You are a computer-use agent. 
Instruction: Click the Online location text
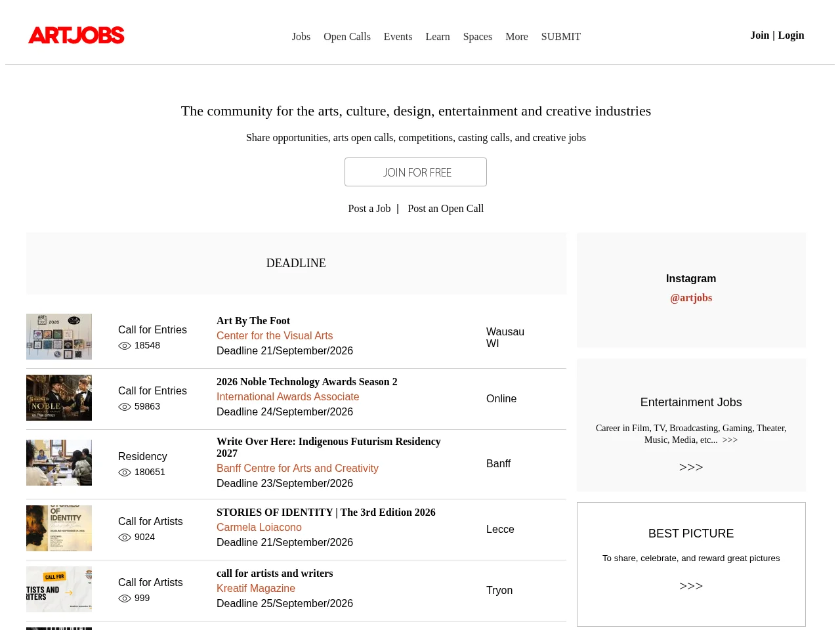pos(501,399)
